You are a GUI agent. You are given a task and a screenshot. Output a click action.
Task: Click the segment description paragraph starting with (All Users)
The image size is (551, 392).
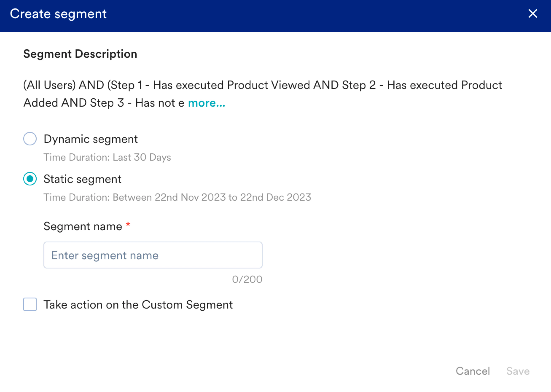coord(262,85)
